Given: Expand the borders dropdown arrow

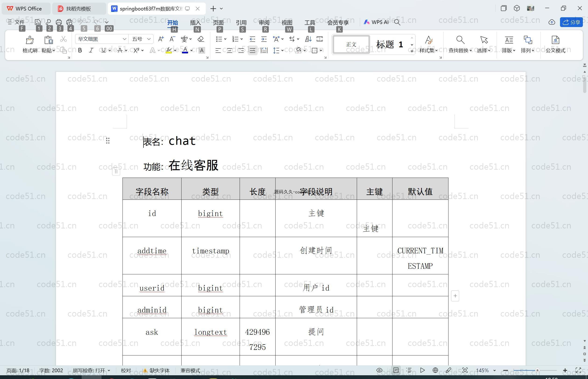Looking at the screenshot, I should (321, 50).
